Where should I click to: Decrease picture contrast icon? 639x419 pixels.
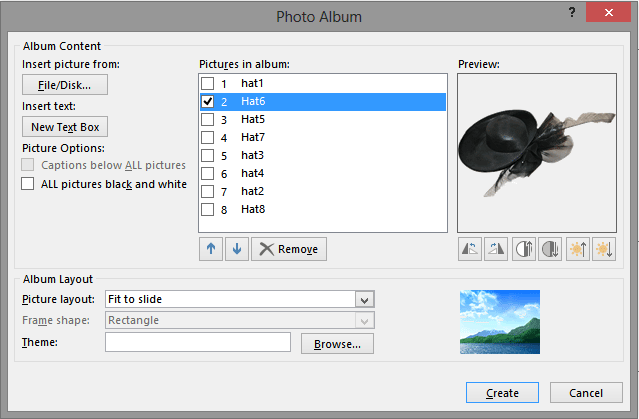(x=550, y=249)
